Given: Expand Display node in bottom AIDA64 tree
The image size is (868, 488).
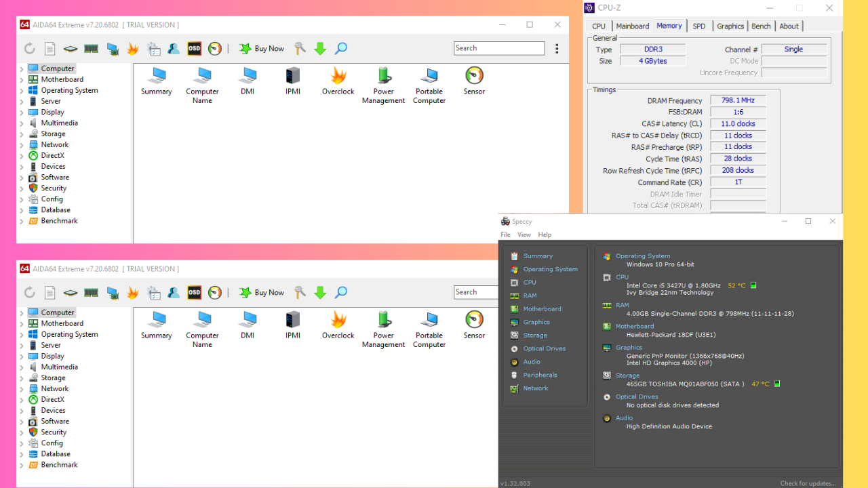Looking at the screenshot, I should point(22,357).
